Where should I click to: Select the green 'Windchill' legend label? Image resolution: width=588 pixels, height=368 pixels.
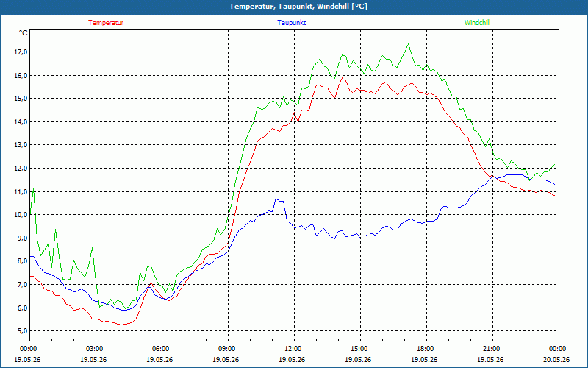pos(477,23)
